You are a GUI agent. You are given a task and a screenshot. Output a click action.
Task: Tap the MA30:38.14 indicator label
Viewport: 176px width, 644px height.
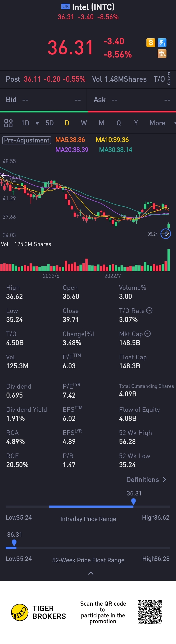pyautogui.click(x=116, y=150)
